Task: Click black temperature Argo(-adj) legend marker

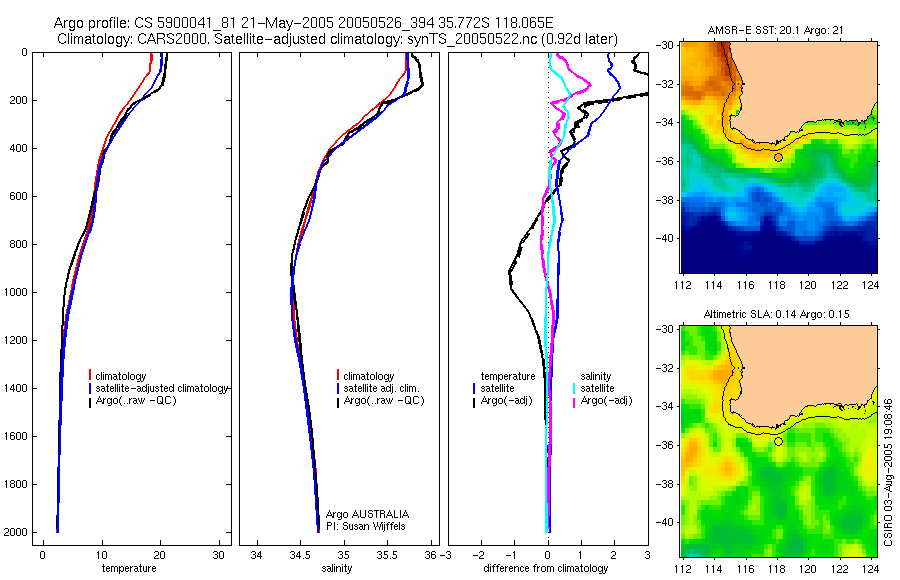Action: (474, 401)
